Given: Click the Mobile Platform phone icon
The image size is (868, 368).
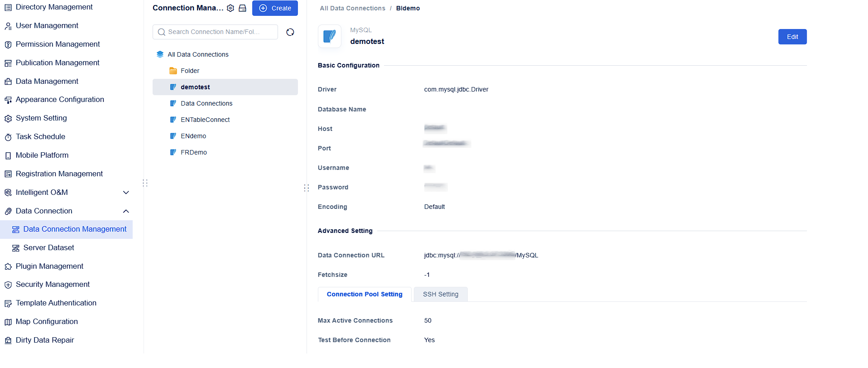Looking at the screenshot, I should [x=8, y=155].
